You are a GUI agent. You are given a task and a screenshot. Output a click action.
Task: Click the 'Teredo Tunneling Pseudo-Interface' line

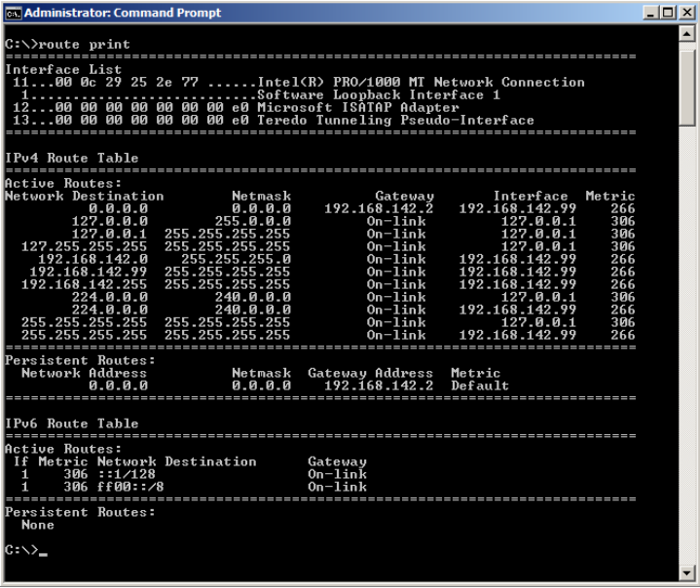(274, 120)
